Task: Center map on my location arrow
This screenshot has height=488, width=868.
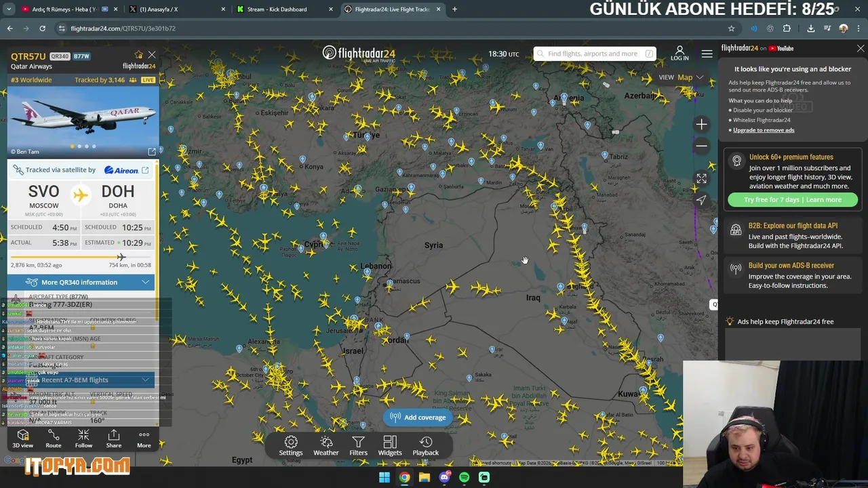Action: click(701, 200)
